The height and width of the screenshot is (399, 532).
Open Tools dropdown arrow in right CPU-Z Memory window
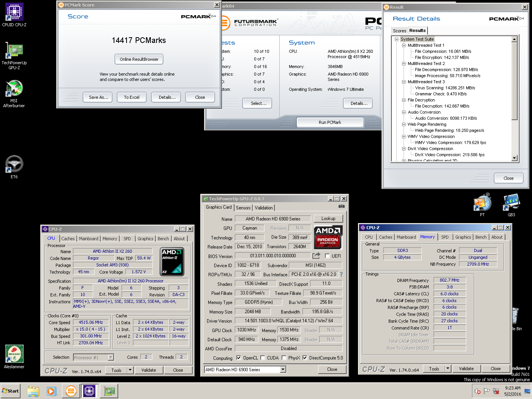coord(448,369)
